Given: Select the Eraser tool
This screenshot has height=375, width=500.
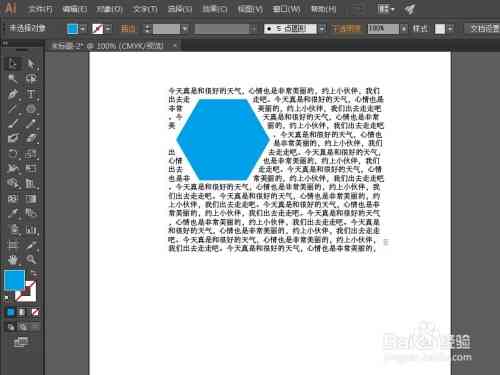Looking at the screenshot, I should coord(31,138).
